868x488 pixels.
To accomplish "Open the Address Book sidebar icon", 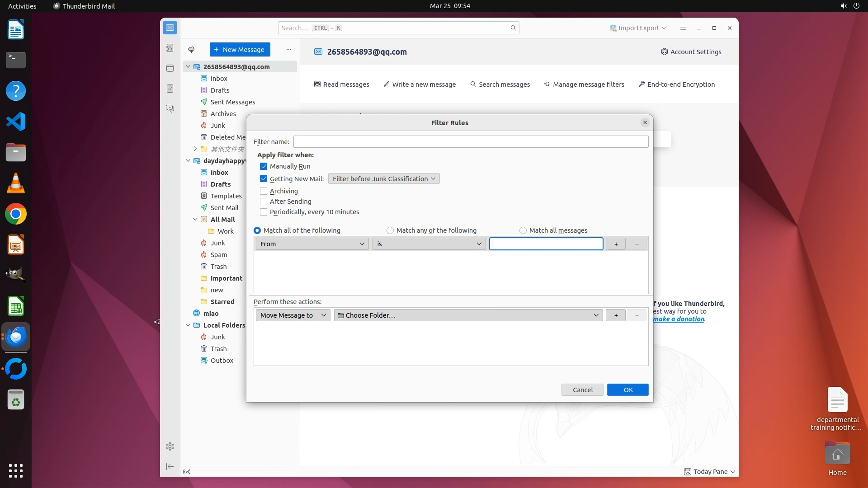I will [x=170, y=48].
